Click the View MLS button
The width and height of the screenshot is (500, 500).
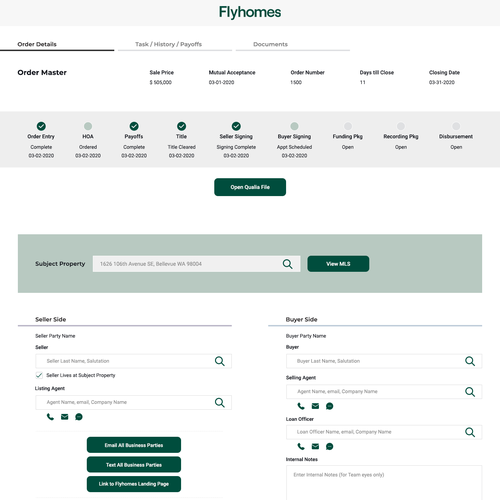pos(338,264)
